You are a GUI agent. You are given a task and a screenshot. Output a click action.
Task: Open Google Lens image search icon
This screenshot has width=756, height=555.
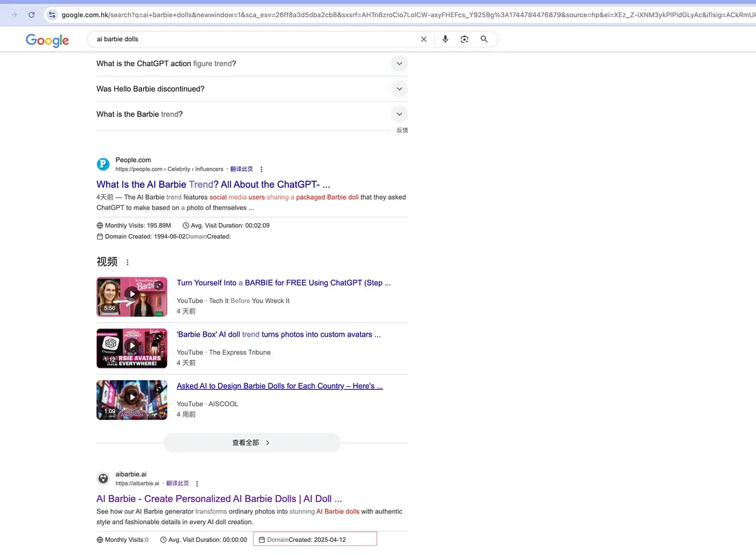tap(464, 39)
